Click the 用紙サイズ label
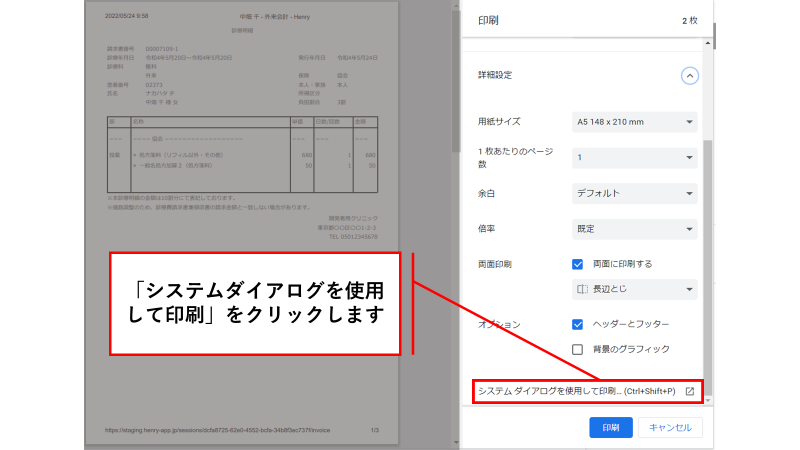The image size is (800, 450). pyautogui.click(x=499, y=121)
